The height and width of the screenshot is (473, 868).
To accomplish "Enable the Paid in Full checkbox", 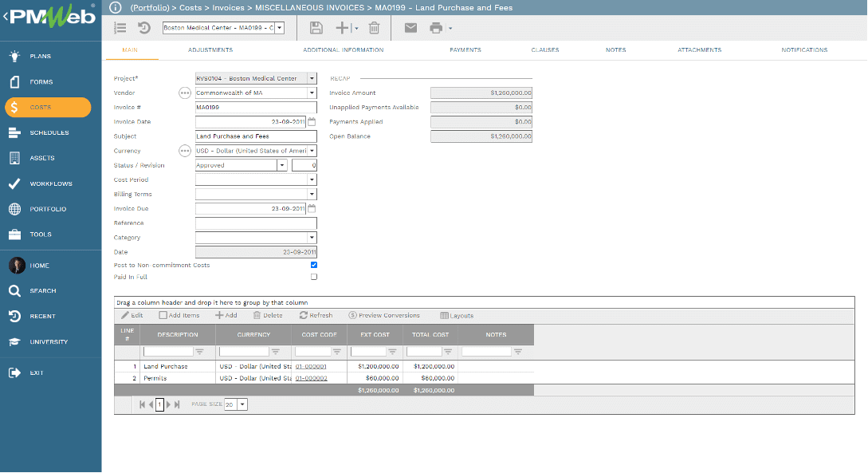I will [313, 277].
